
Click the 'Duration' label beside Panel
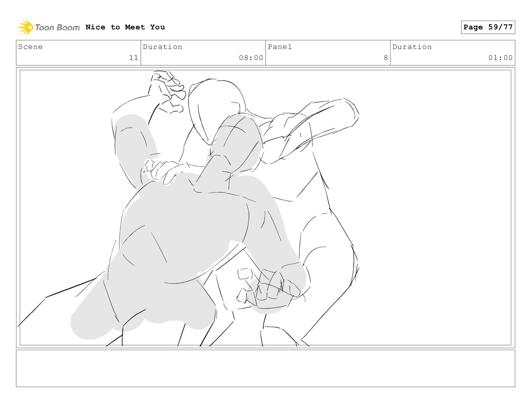(x=412, y=47)
